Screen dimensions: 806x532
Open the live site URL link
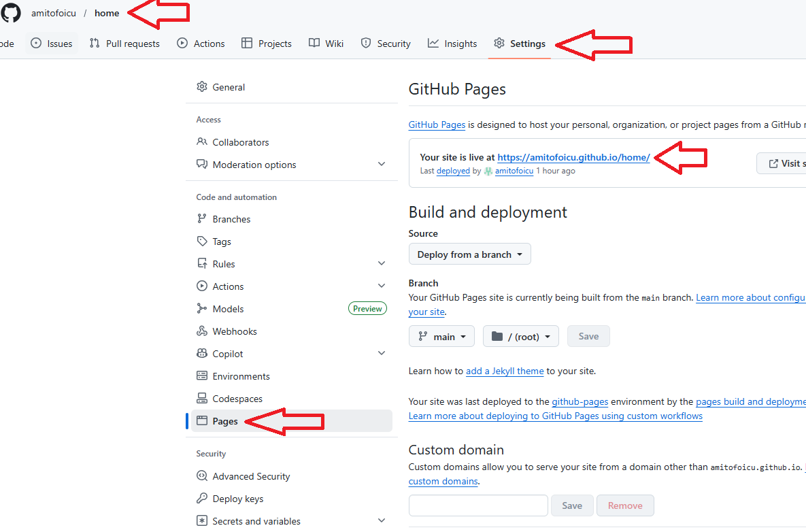click(573, 157)
